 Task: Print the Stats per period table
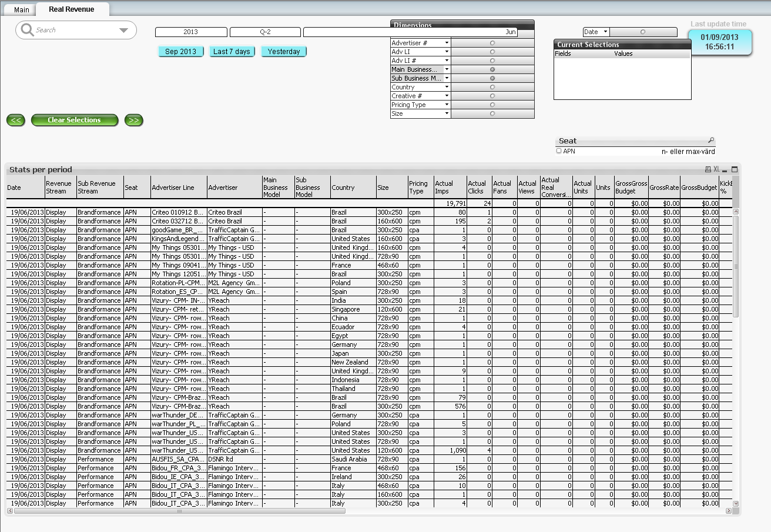pos(708,169)
